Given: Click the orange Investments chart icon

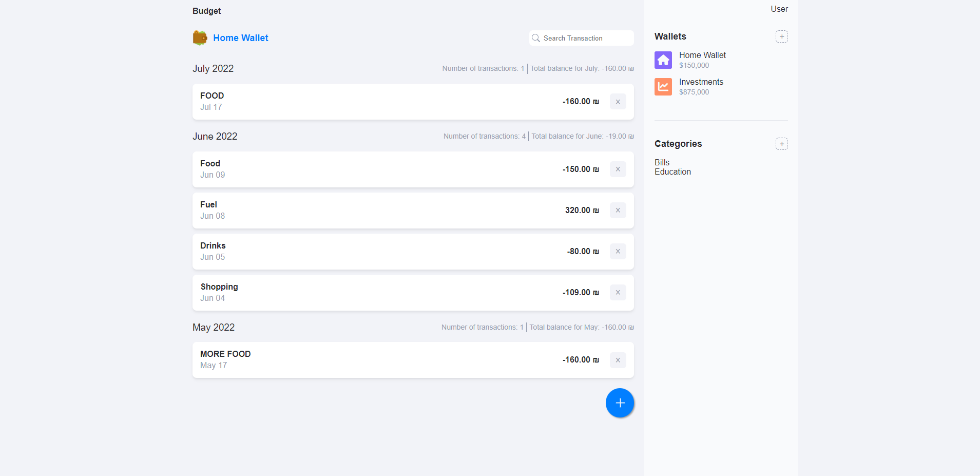Looking at the screenshot, I should pos(663,87).
